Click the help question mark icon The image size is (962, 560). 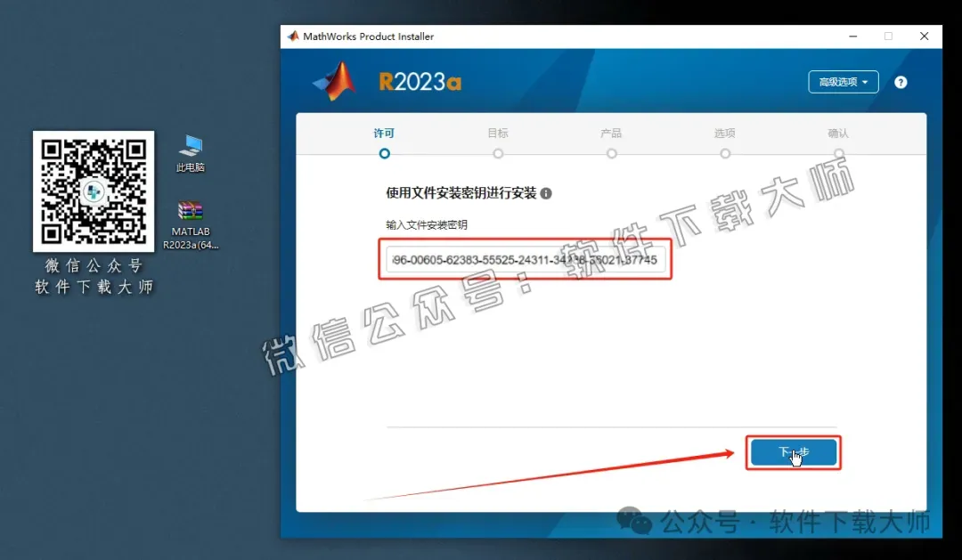coord(900,82)
